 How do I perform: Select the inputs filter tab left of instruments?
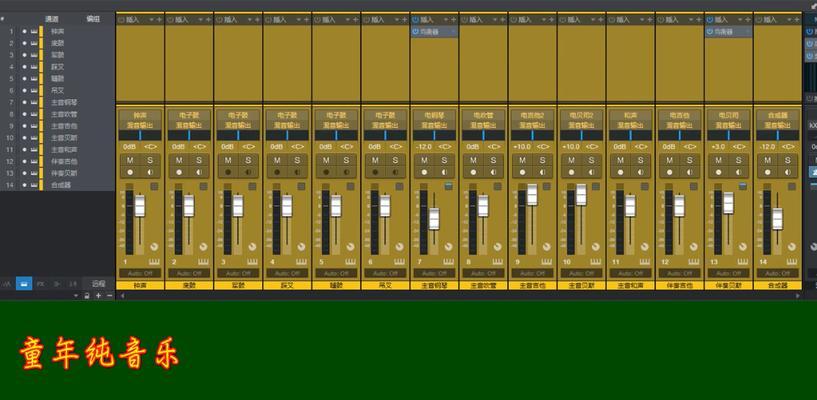click(x=7, y=283)
